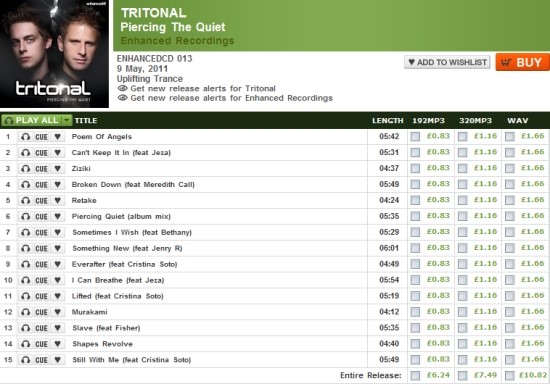550x384 pixels.
Task: Preview Sometimes I Wish headphone icon
Action: pyautogui.click(x=25, y=233)
